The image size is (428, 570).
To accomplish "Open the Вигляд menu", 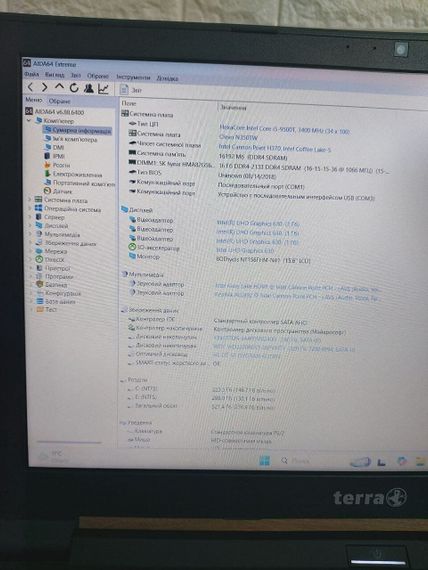I will (54, 75).
